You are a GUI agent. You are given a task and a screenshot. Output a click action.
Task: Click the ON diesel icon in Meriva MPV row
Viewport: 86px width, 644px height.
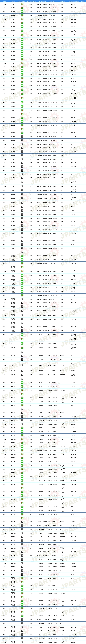coord(22,365)
